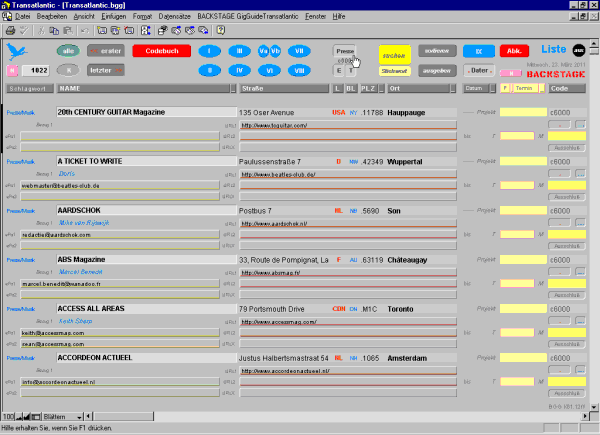Click the Print toolbar icon

coord(10,30)
